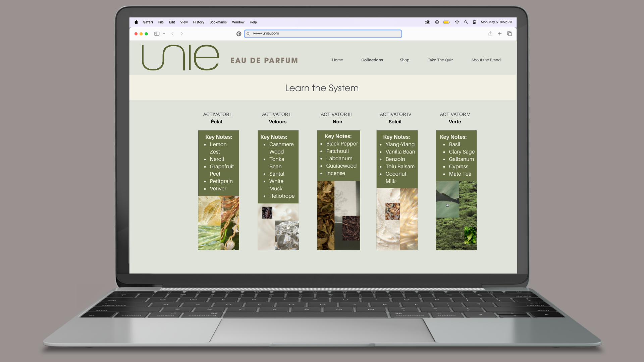Click the Éclat collage image
This screenshot has height=362, width=644.
(219, 223)
